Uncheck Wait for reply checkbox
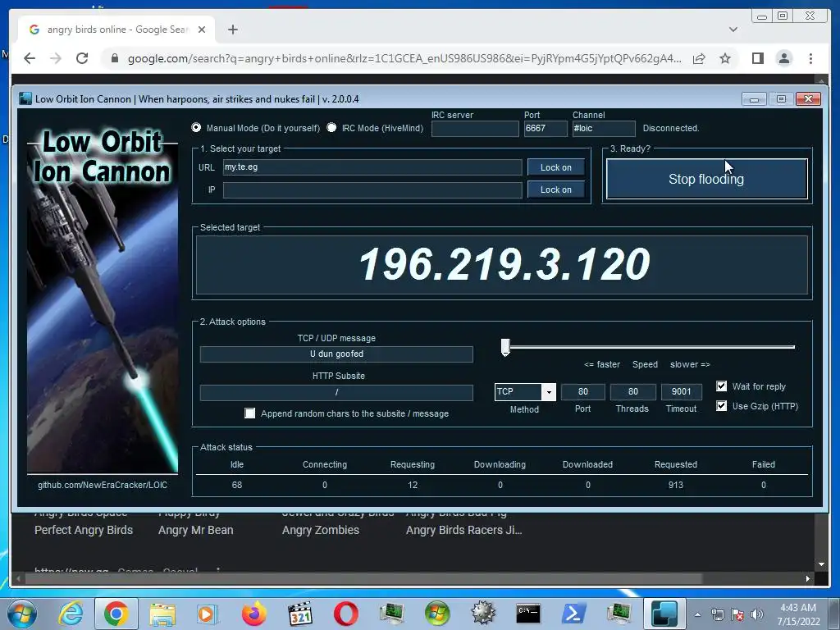The height and width of the screenshot is (630, 840). (722, 386)
